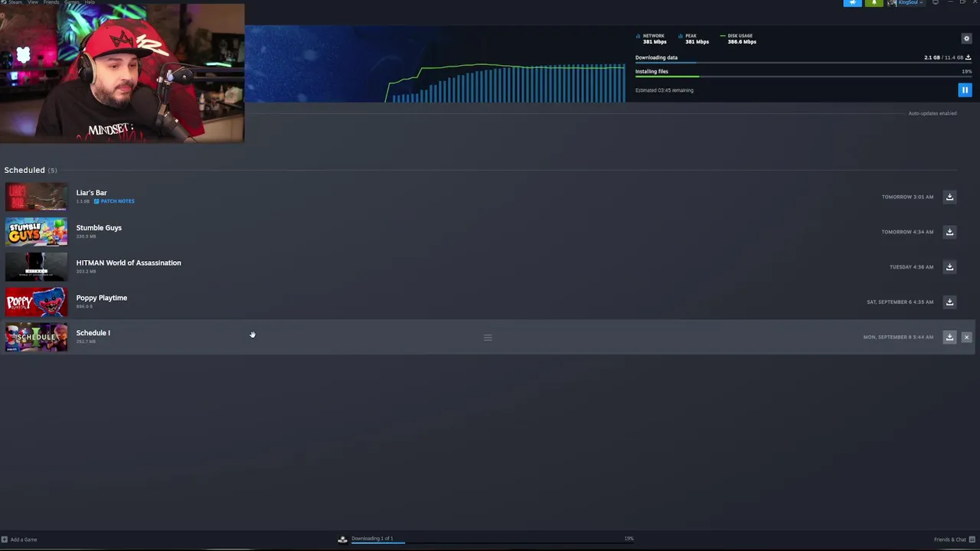Click Mon, September 8 schedule time
This screenshot has height=551, width=980.
[898, 337]
